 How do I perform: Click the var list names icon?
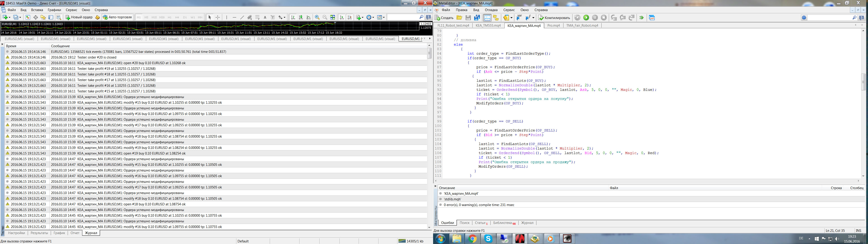519,18
